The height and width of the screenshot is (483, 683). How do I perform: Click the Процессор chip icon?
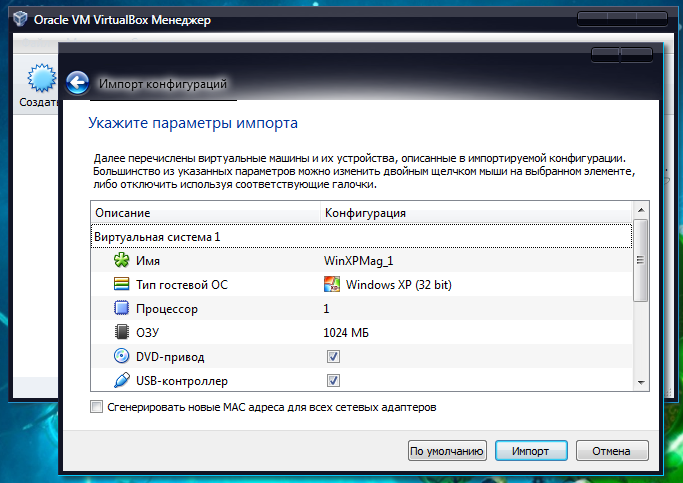(122, 308)
